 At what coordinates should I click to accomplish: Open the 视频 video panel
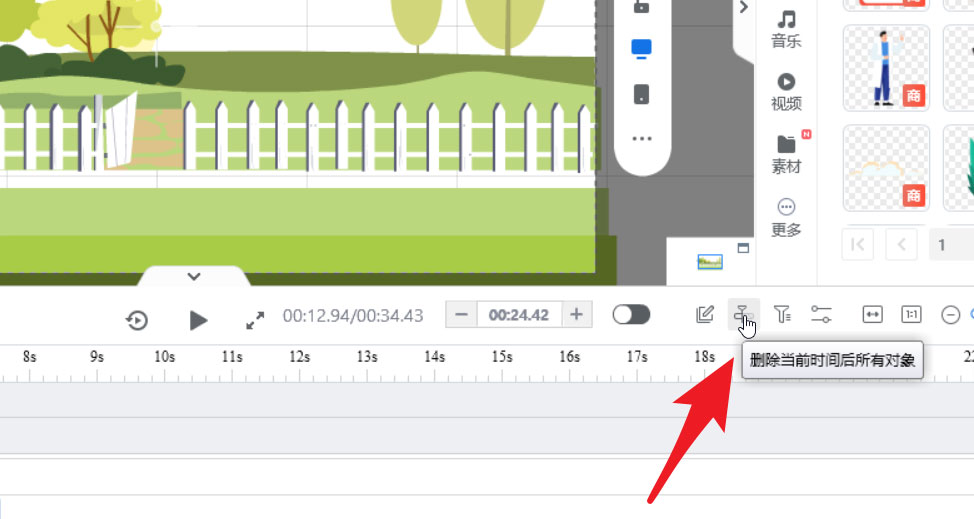(786, 92)
